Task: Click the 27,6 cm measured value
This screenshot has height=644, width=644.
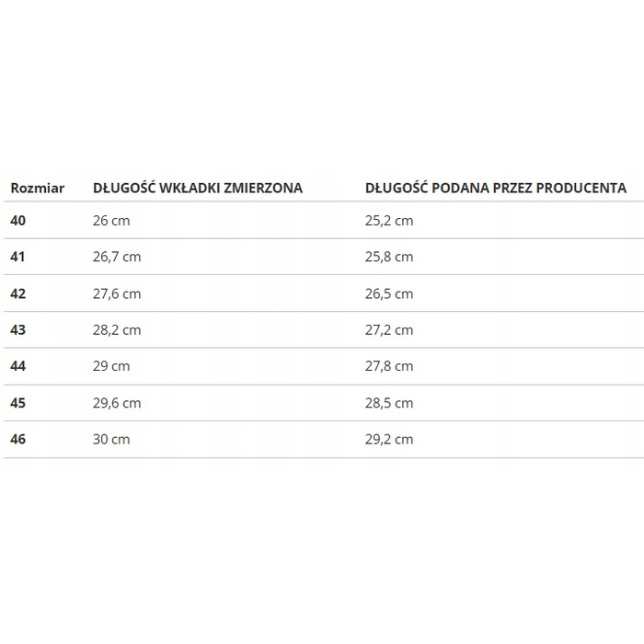Action: [x=117, y=293]
